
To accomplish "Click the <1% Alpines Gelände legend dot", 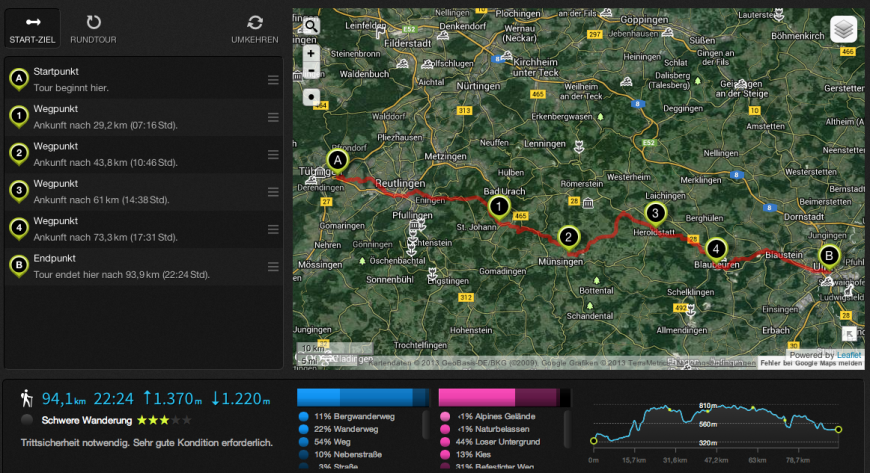I will coord(445,416).
